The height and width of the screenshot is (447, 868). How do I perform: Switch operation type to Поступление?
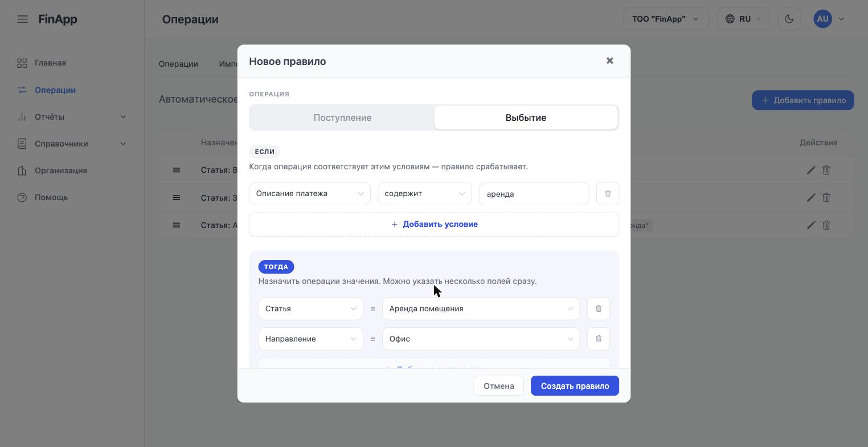click(x=342, y=117)
